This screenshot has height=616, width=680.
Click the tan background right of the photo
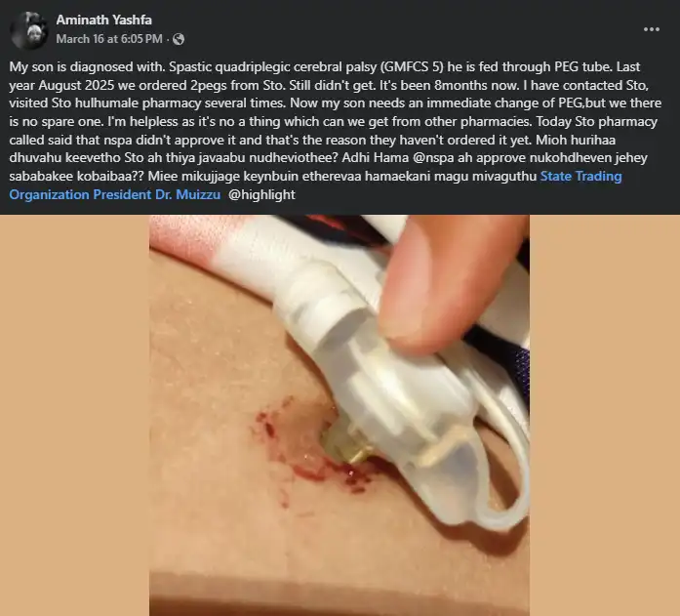click(605, 415)
